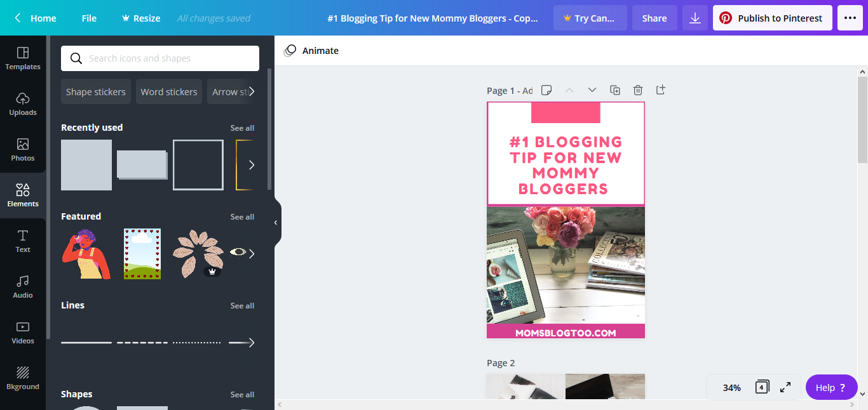This screenshot has width=868, height=410.
Task: Open notes for Page 1
Action: 546,90
